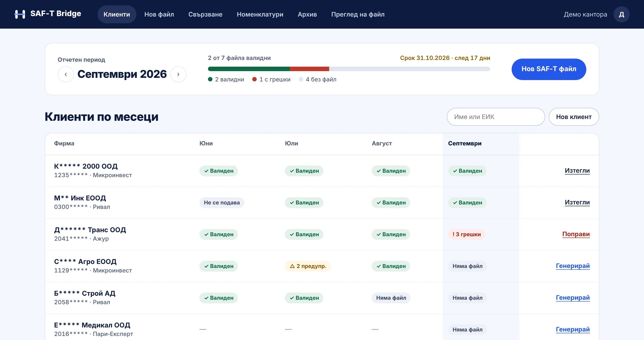Click the 4 без файл legend item

(x=318, y=79)
